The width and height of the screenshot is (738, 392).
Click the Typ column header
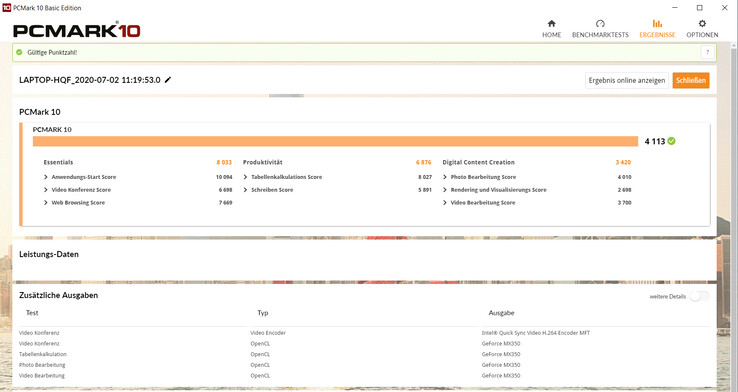[263, 312]
